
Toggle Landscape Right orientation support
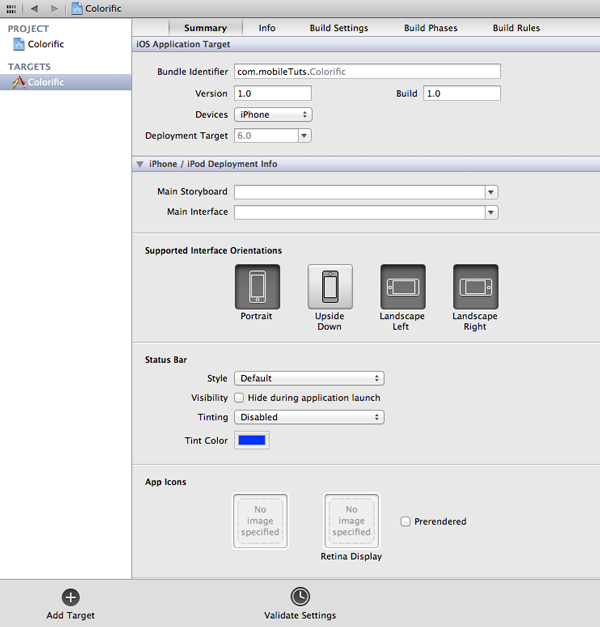[476, 287]
